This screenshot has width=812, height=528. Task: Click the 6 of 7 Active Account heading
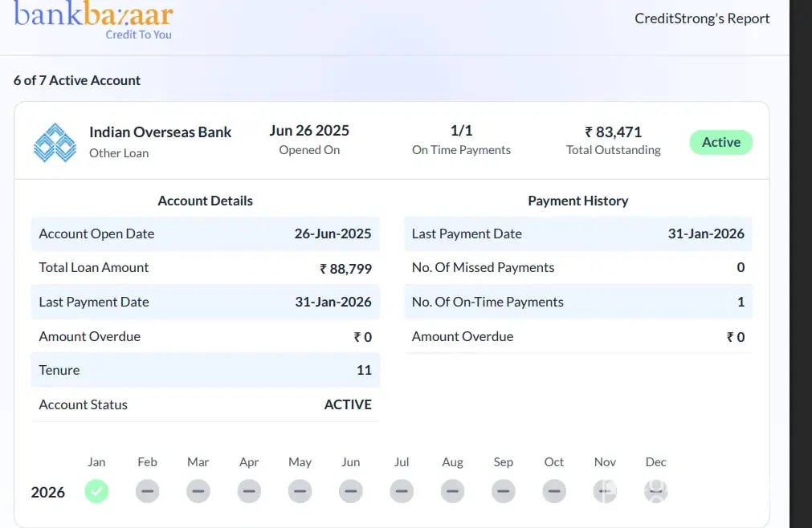click(77, 80)
